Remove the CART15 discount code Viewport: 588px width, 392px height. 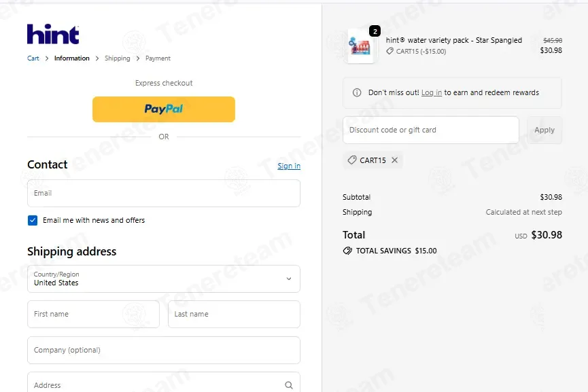(x=394, y=160)
